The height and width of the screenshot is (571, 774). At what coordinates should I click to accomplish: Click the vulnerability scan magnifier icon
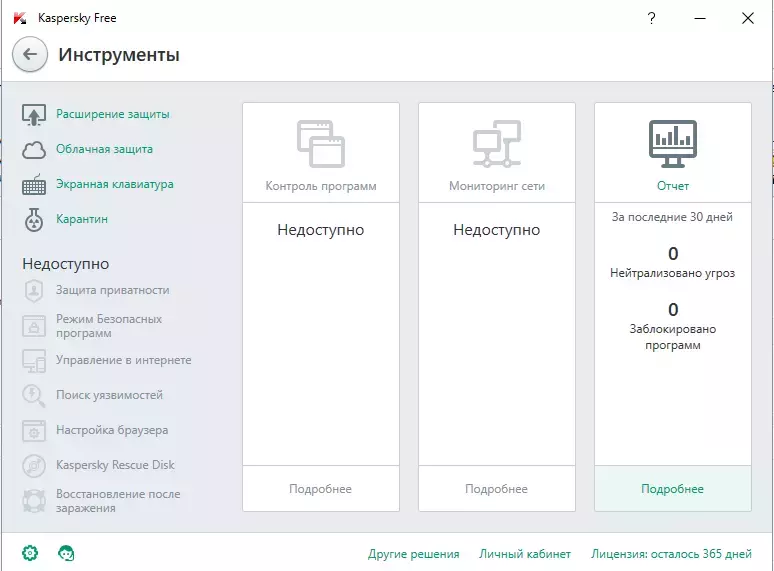pyautogui.click(x=34, y=396)
